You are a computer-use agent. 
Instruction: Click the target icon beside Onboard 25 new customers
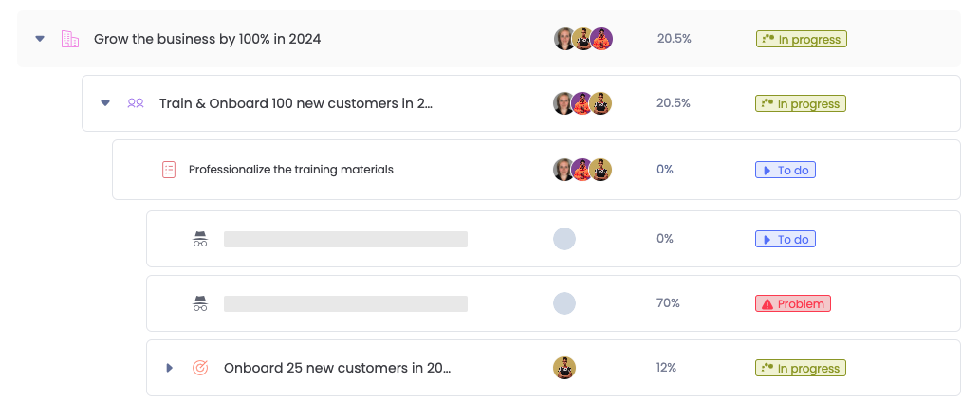tap(200, 368)
